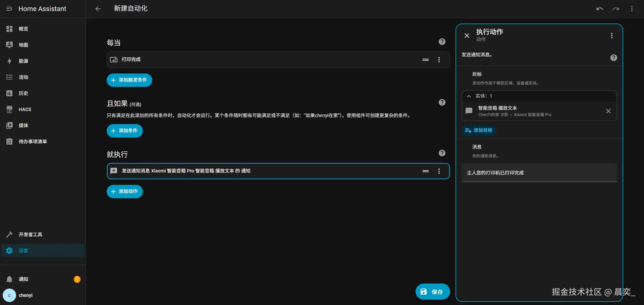Viewport: 644px width, 305px height.
Task: Remove the 智能音箱 播放文本 entity
Action: (608, 111)
